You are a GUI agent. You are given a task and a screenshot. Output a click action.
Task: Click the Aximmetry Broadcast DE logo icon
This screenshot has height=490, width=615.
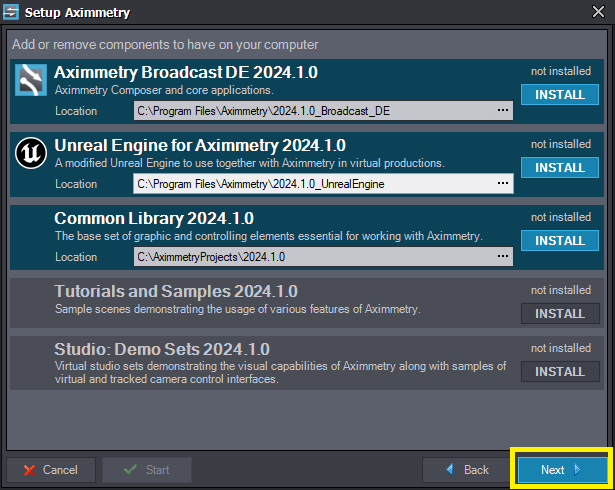[x=32, y=80]
